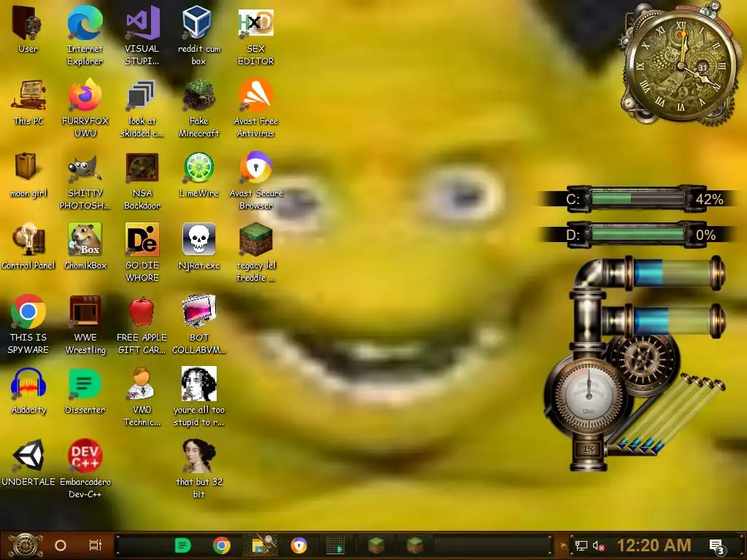Screen dimensions: 747x560
Task: Click the round pressure gauge dial widget
Action: click(x=588, y=395)
